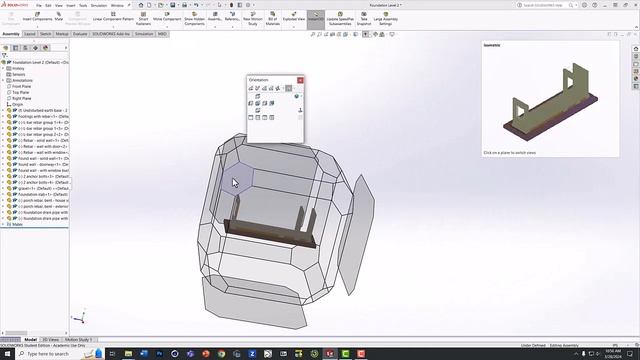
Task: Select Sensors in feature tree
Action: click(19, 75)
